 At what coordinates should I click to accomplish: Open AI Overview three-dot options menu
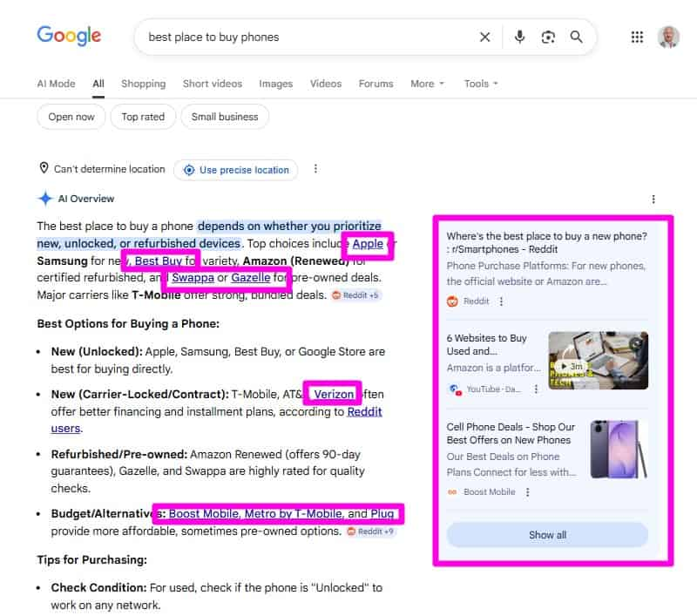click(653, 200)
